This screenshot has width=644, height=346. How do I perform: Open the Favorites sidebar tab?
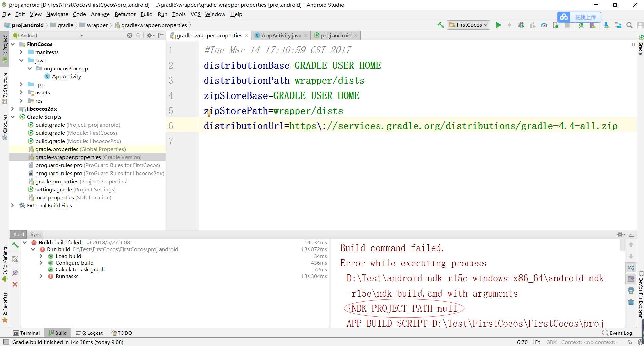coord(5,307)
